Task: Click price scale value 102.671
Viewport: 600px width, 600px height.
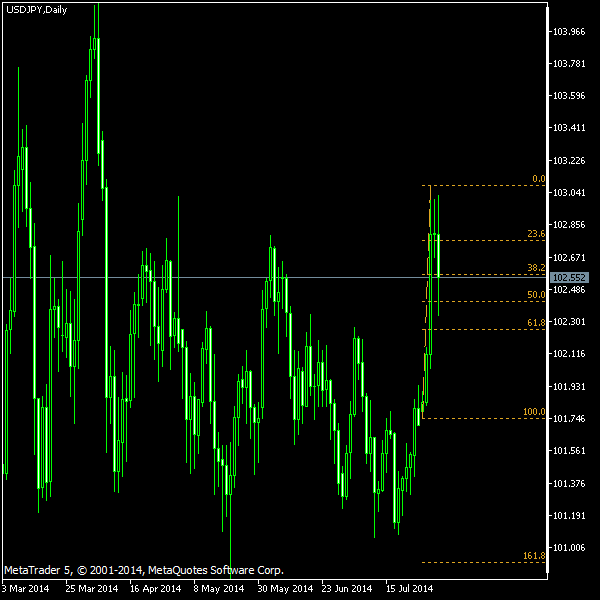Action: click(x=569, y=258)
